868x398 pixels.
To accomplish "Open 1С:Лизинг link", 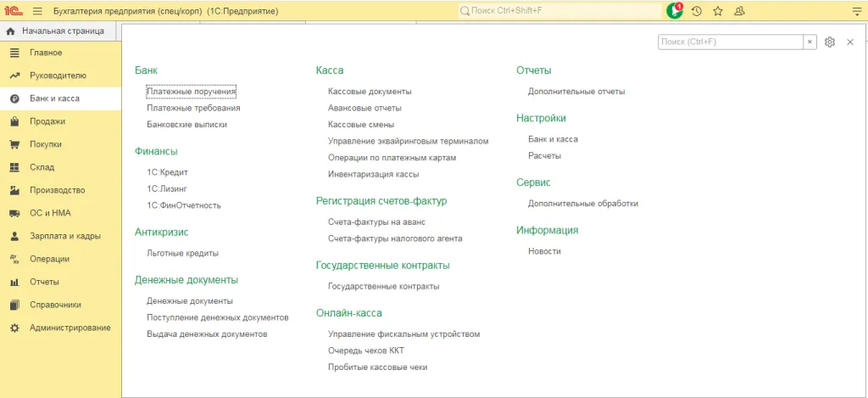I will 167,188.
